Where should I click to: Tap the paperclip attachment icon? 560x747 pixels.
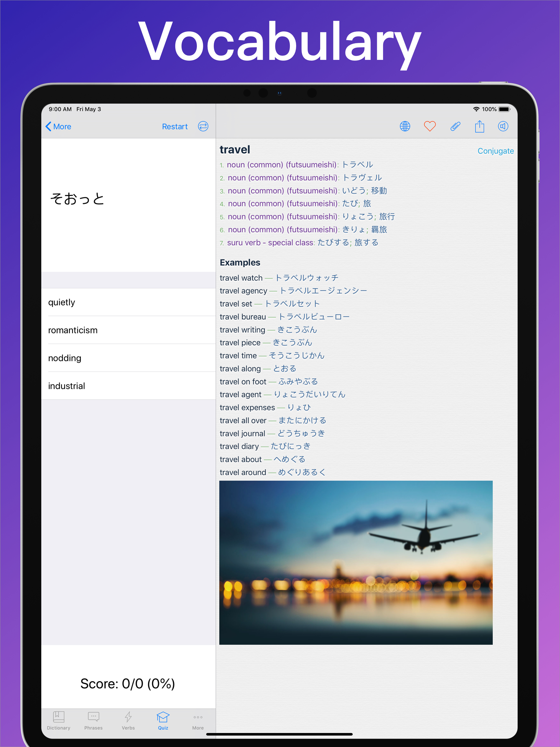pos(455,126)
